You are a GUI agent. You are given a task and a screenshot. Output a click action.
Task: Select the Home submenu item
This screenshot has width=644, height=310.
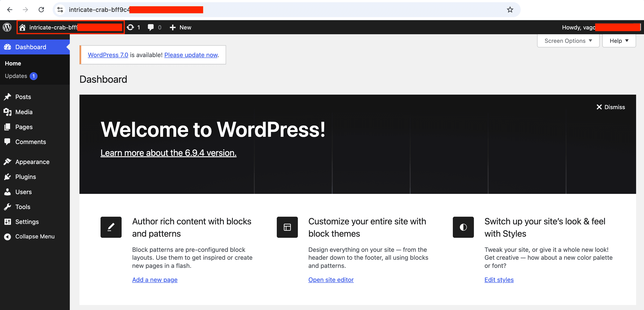pos(13,63)
